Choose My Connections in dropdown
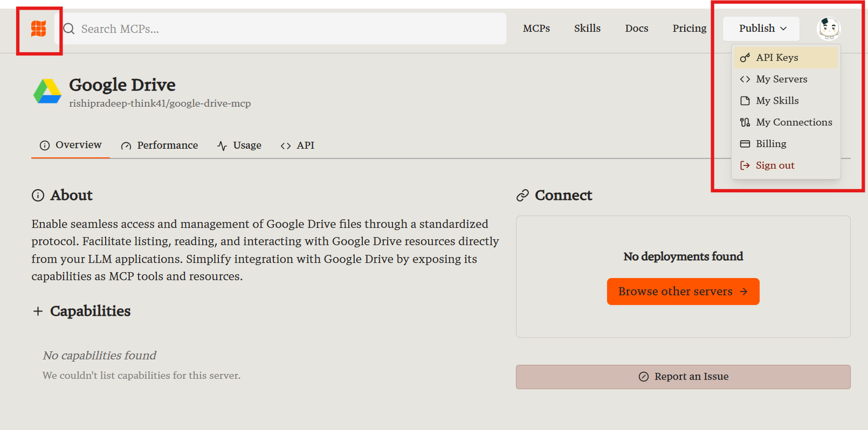Image resolution: width=868 pixels, height=430 pixels. (x=794, y=122)
